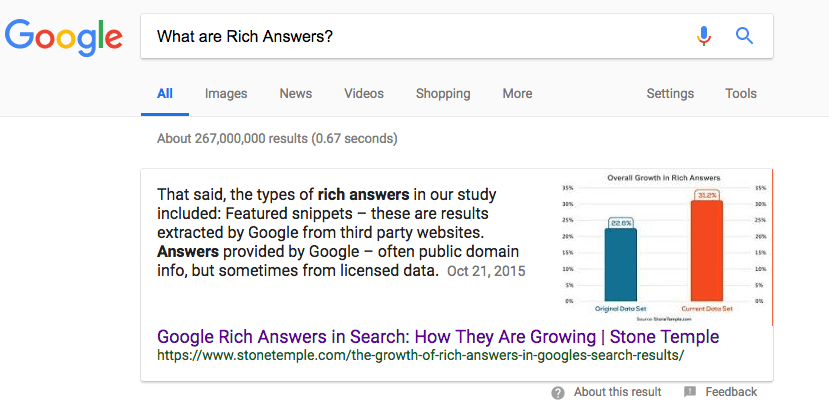Image resolution: width=829 pixels, height=419 pixels.
Task: Click the About this result link
Action: pos(617,392)
